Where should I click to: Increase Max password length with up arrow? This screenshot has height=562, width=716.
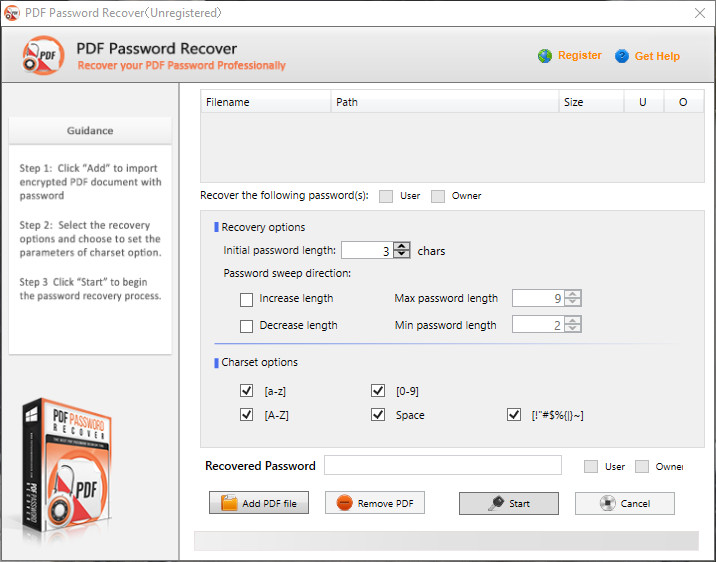(x=573, y=294)
